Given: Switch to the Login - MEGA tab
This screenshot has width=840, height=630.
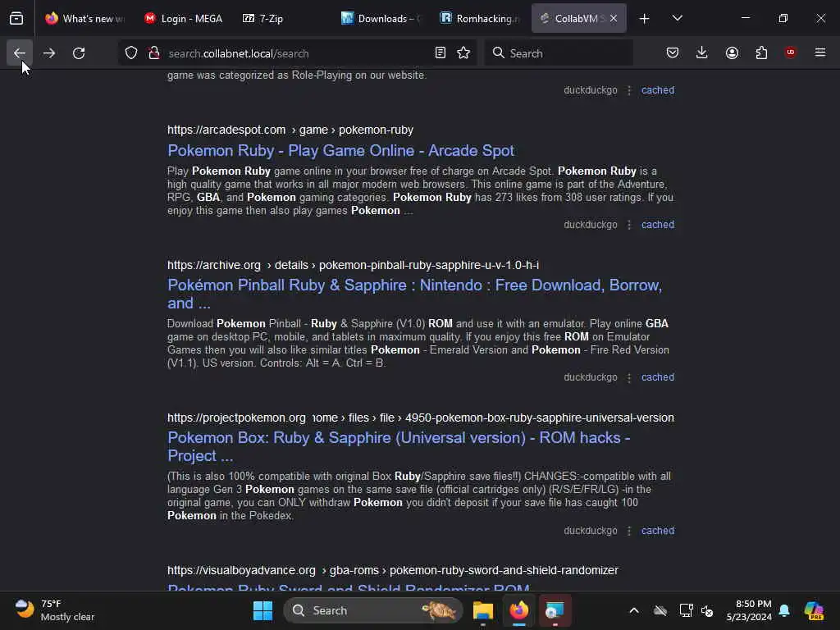Looking at the screenshot, I should (x=183, y=18).
